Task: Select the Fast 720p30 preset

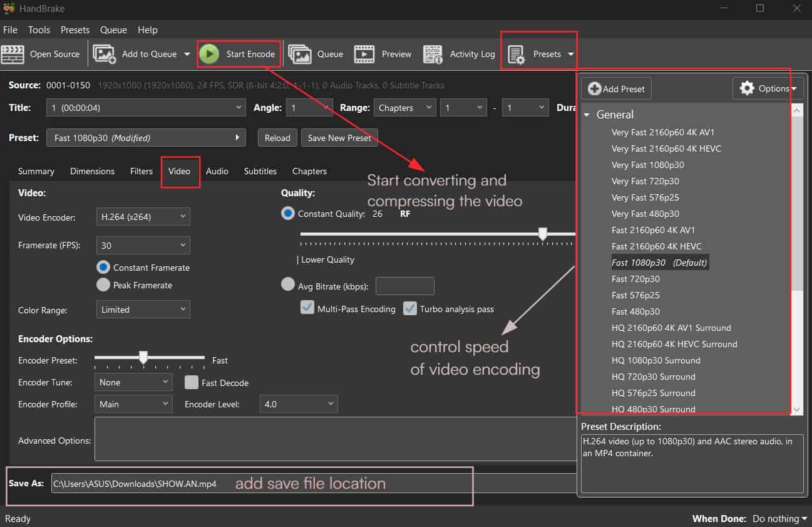Action: tap(635, 279)
